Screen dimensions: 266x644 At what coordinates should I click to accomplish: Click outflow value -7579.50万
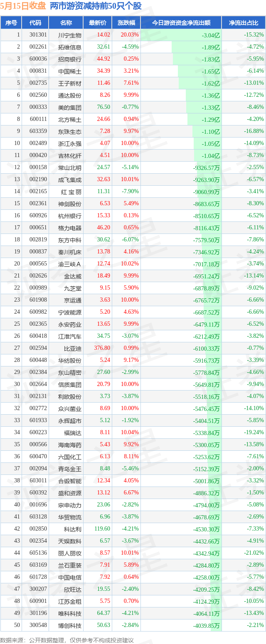pos(207,240)
